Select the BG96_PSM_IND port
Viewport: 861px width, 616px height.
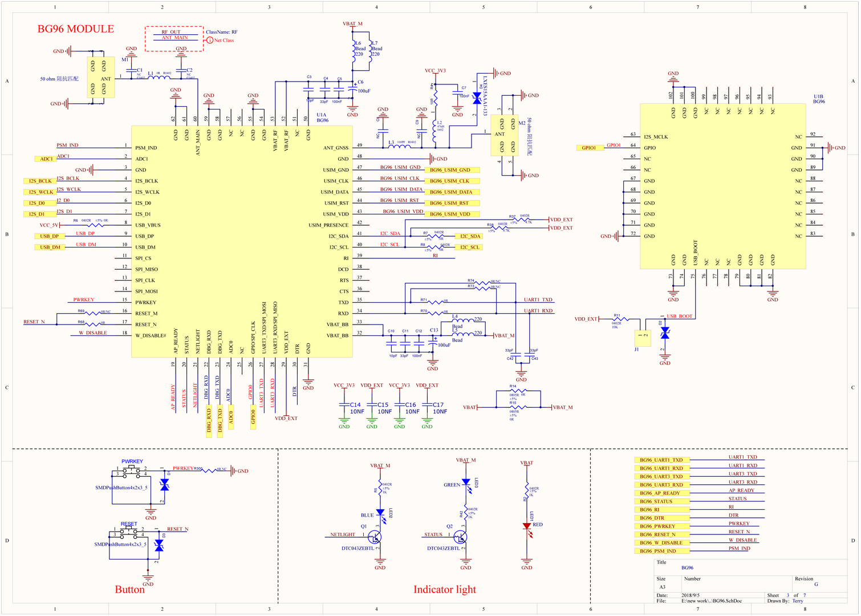tap(661, 551)
